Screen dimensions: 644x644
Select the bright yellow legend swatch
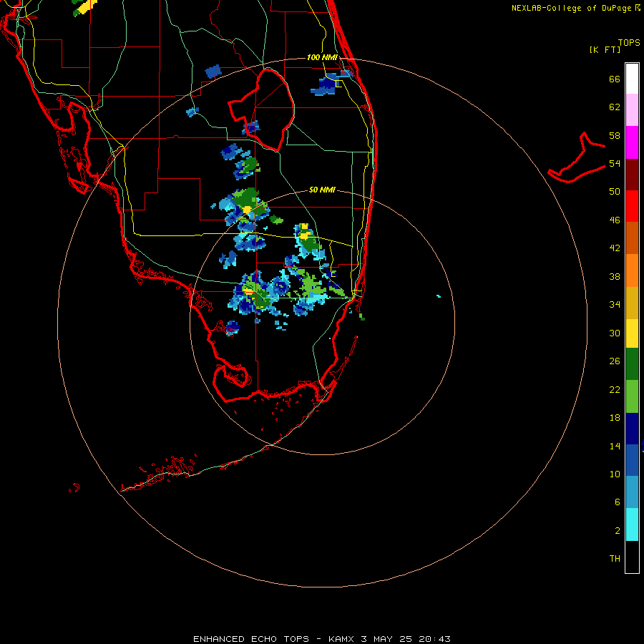(632, 333)
